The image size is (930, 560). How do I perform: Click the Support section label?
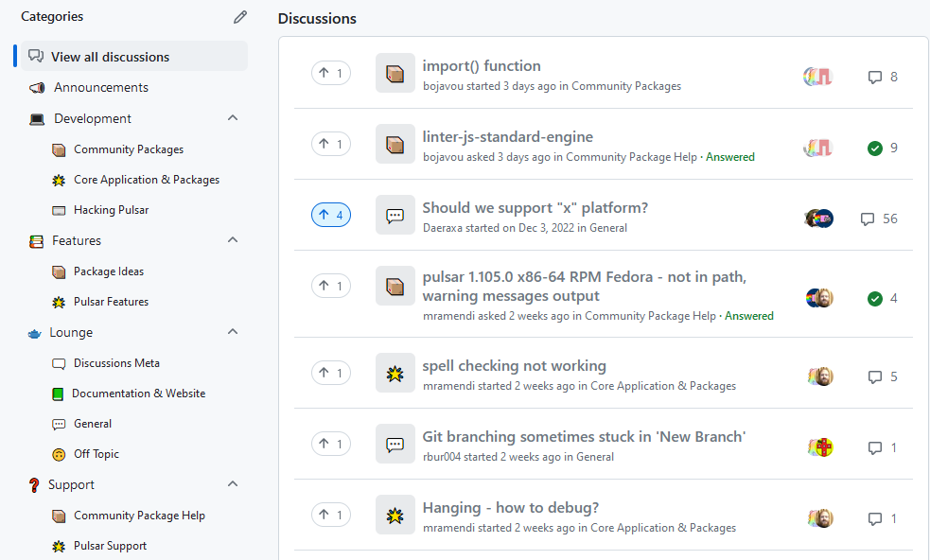[71, 485]
